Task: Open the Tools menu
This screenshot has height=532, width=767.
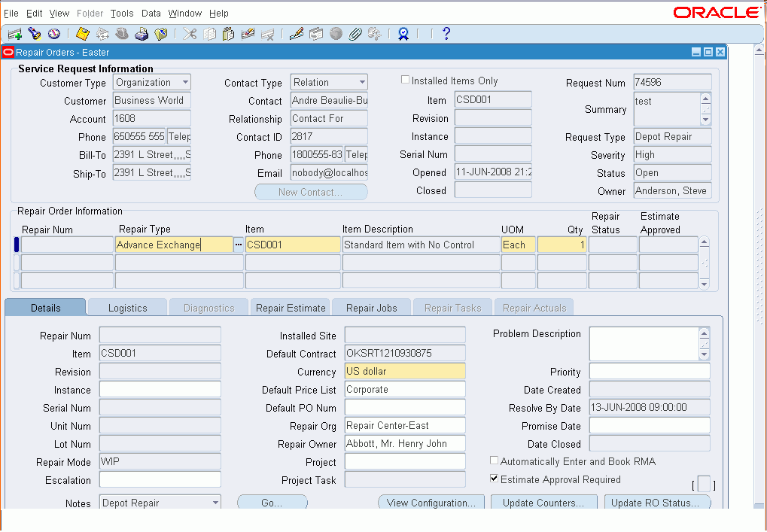Action: coord(122,14)
